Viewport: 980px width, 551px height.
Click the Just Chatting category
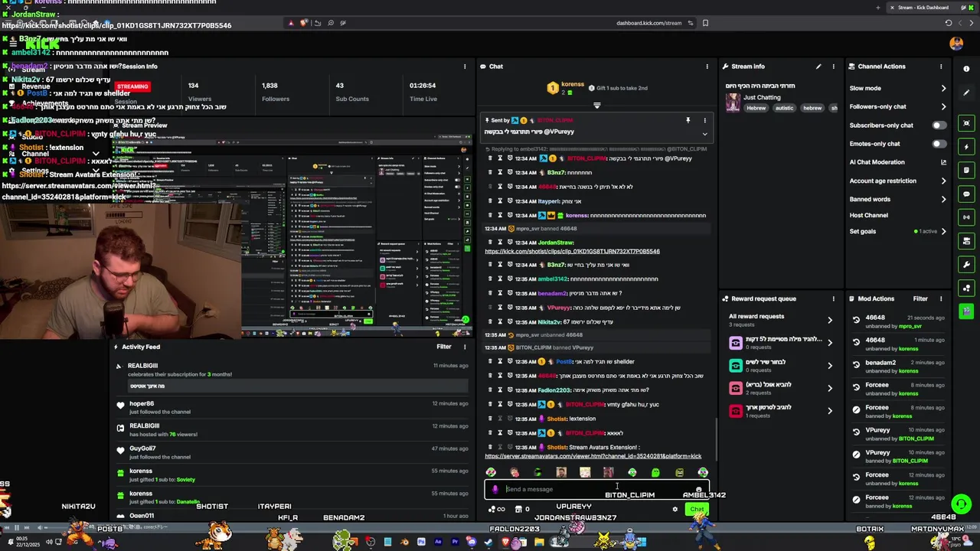click(762, 98)
